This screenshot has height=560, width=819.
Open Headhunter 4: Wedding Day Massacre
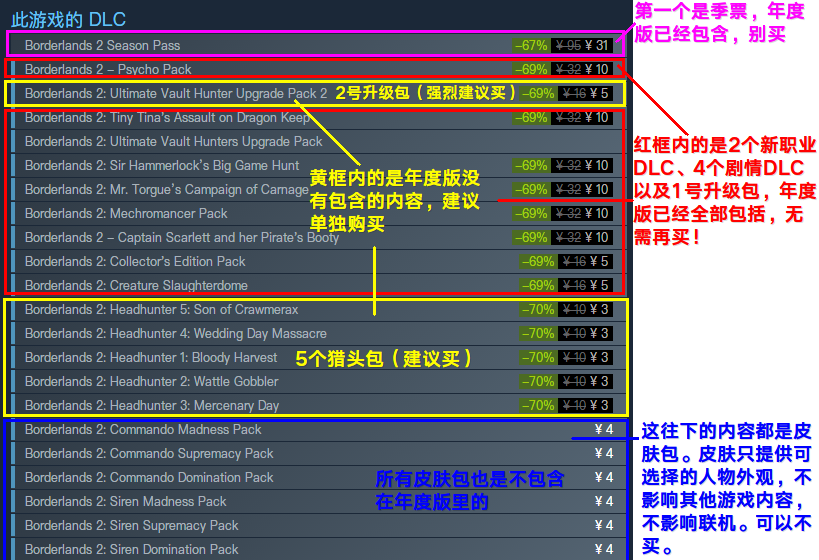click(319, 334)
